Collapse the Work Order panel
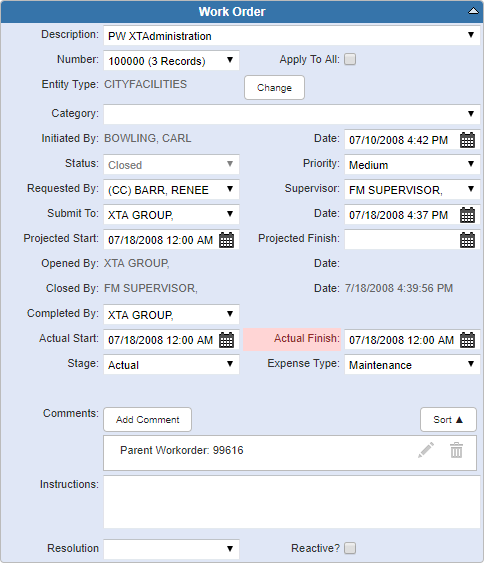 tap(473, 11)
